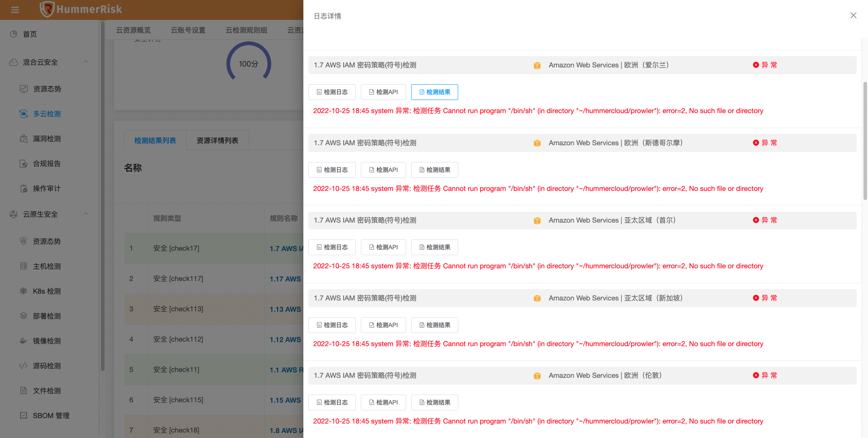Click the 100分 security score gauge

tap(248, 63)
